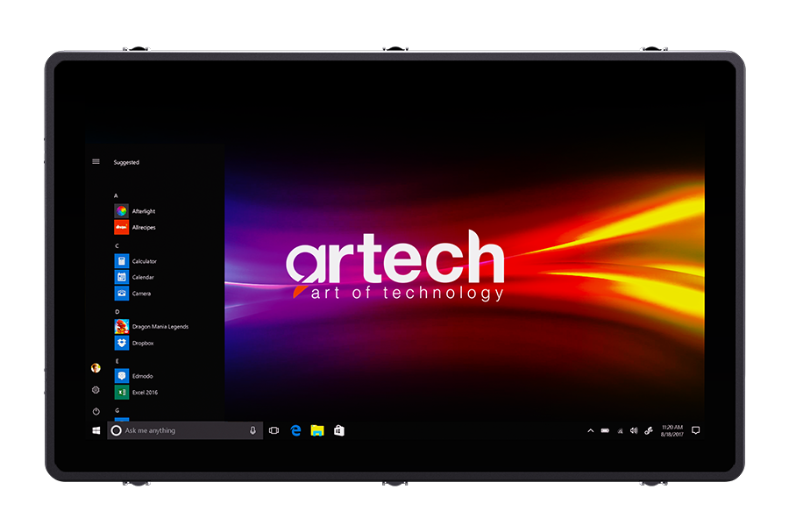Click the Dropbox label text
This screenshot has width=789, height=532.
[x=143, y=343]
